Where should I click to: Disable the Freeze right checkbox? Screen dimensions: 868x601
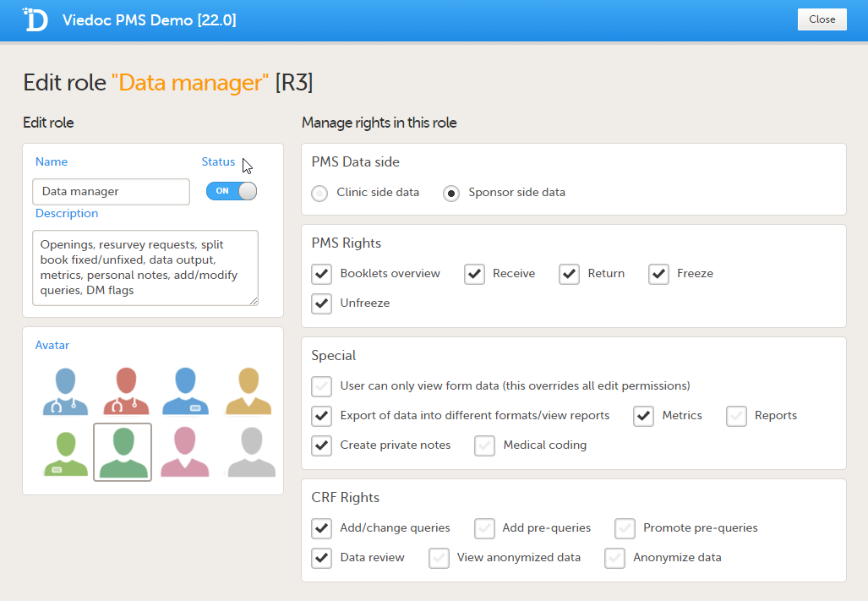(x=658, y=274)
